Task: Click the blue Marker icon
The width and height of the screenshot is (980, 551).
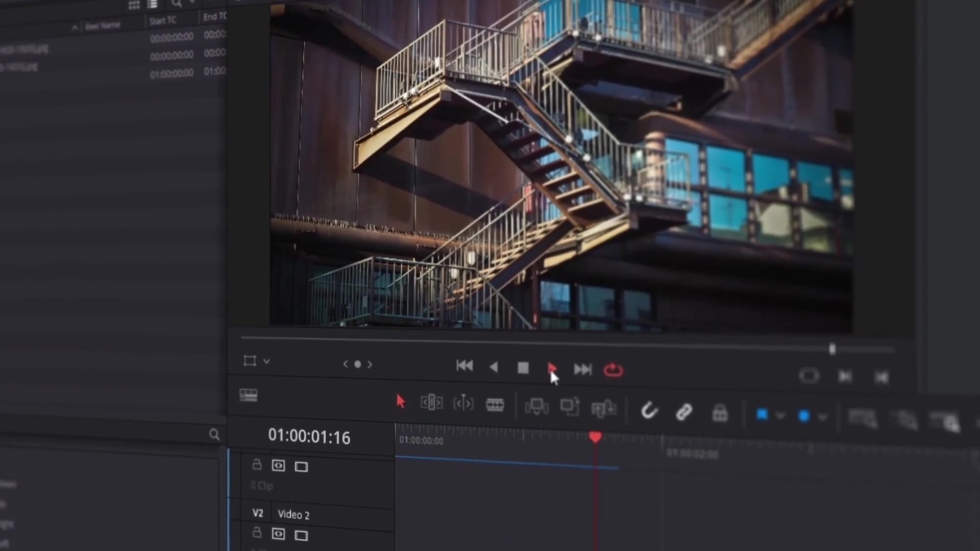Action: (804, 416)
